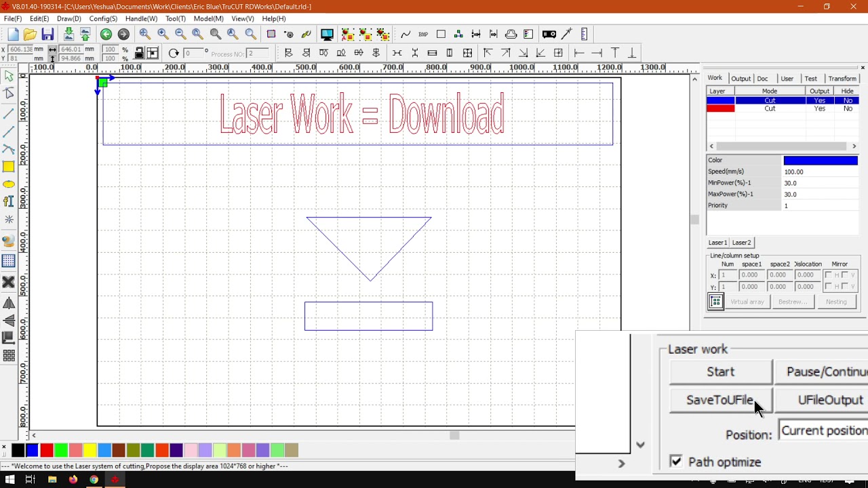This screenshot has width=868, height=488.
Task: Click the projector icon in top toolbar
Action: click(549, 35)
